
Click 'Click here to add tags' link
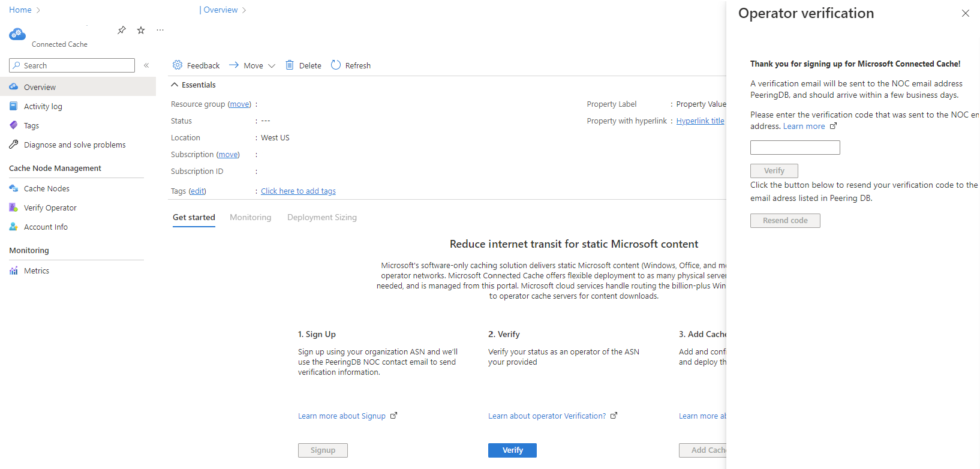pos(298,191)
